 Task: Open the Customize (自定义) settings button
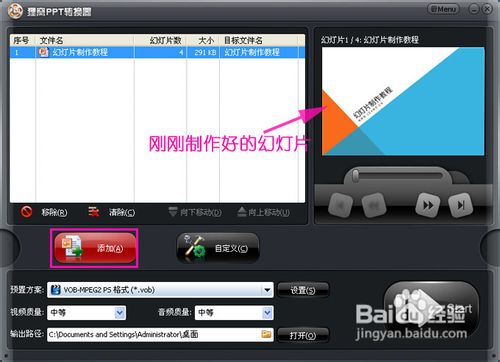pyautogui.click(x=218, y=248)
